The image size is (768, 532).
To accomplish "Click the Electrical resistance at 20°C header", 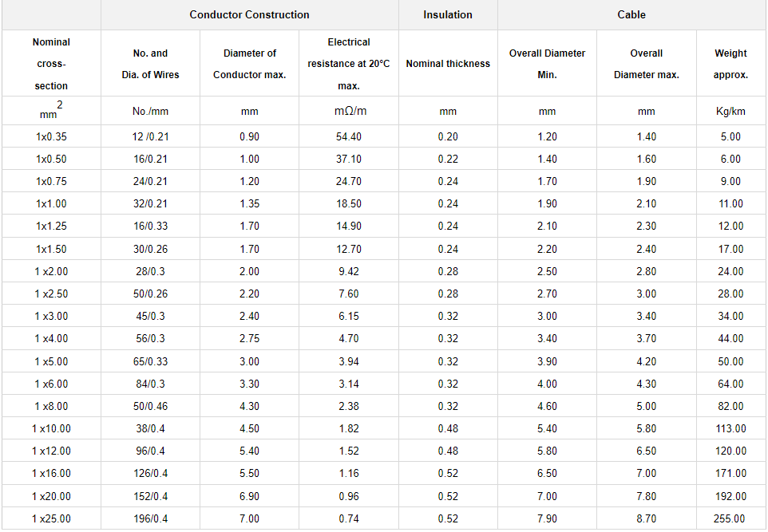I will [349, 64].
